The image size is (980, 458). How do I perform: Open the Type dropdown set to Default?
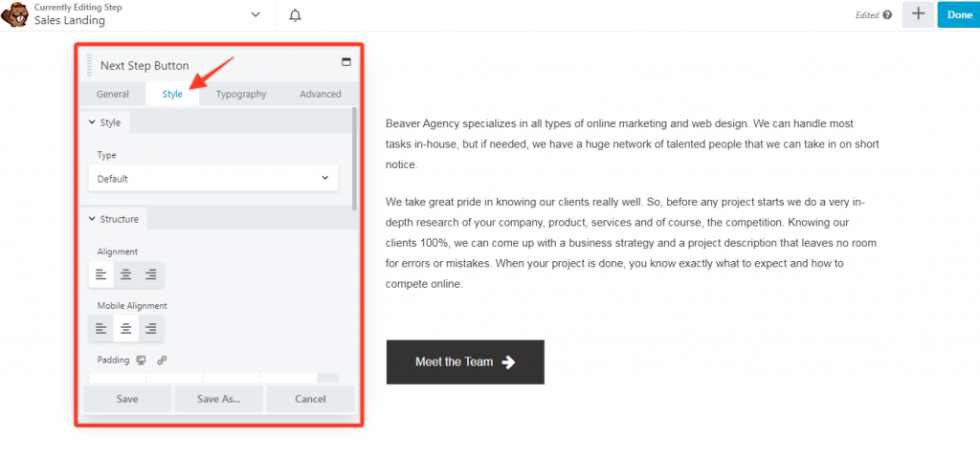pyautogui.click(x=212, y=179)
